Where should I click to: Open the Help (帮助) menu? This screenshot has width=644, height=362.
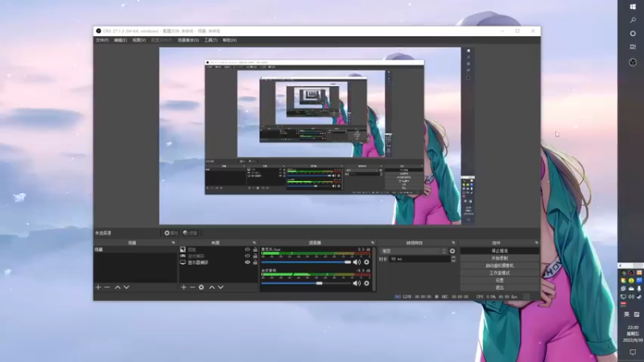tap(229, 40)
